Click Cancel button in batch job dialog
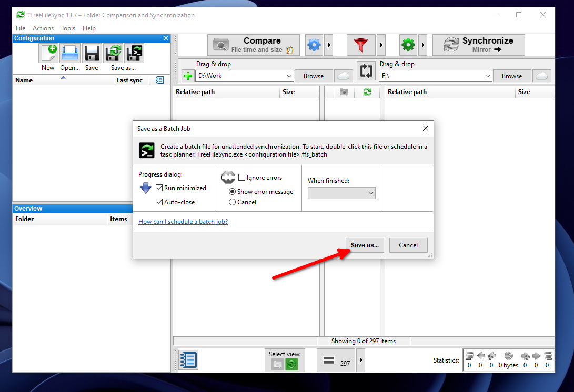Screen dimensions: 574x392 click(408, 245)
